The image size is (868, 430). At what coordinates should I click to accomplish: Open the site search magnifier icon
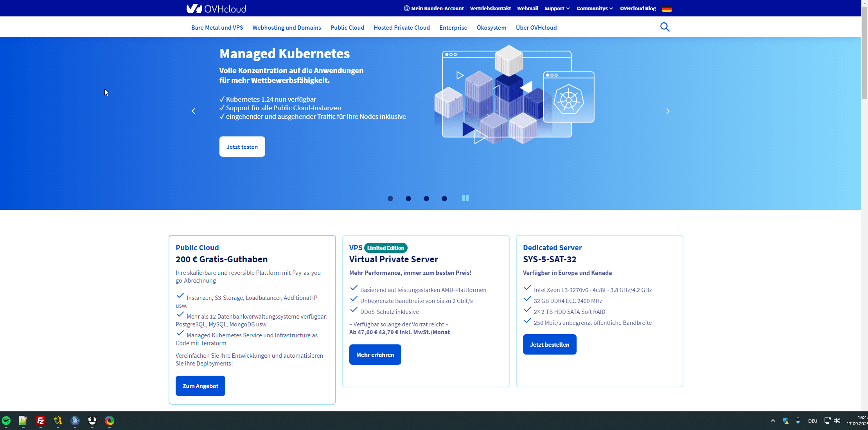click(x=665, y=27)
